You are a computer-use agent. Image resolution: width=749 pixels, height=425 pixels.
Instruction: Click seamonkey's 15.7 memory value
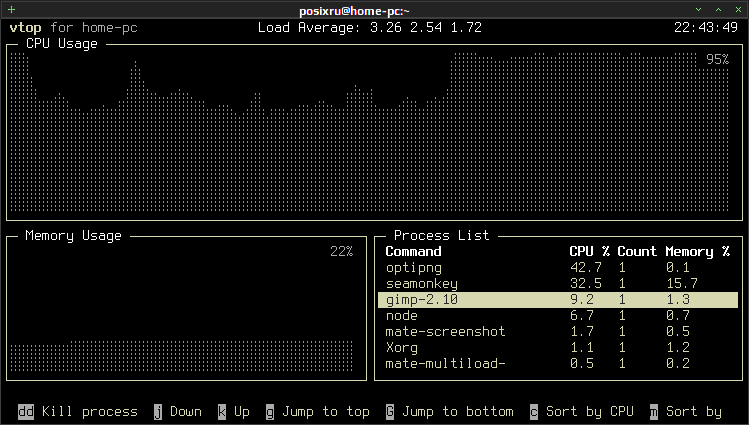click(682, 284)
